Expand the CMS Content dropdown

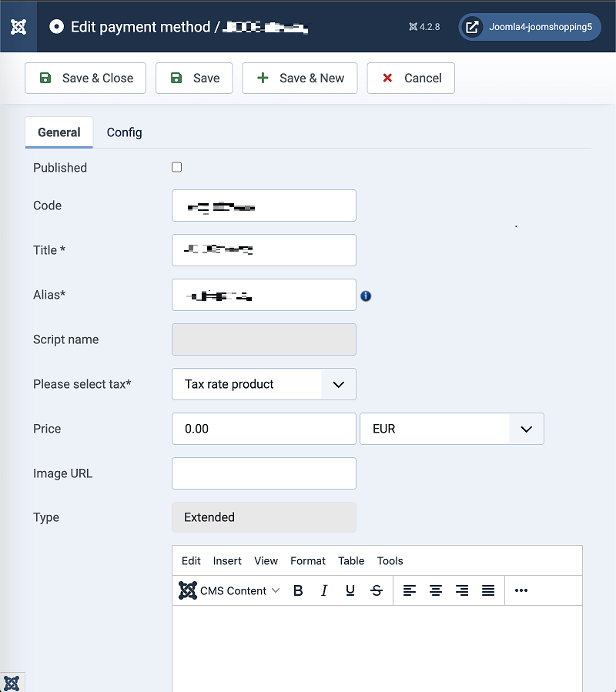click(x=229, y=590)
